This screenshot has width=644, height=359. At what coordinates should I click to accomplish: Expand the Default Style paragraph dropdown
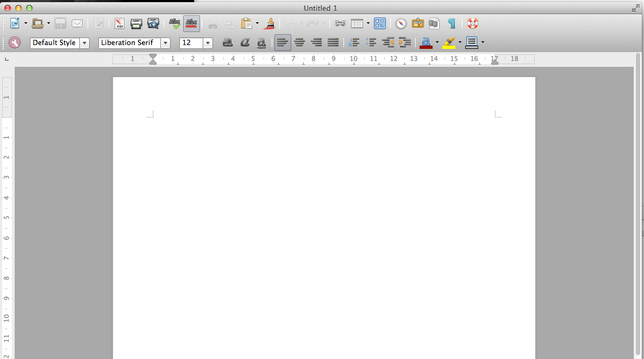tap(84, 43)
